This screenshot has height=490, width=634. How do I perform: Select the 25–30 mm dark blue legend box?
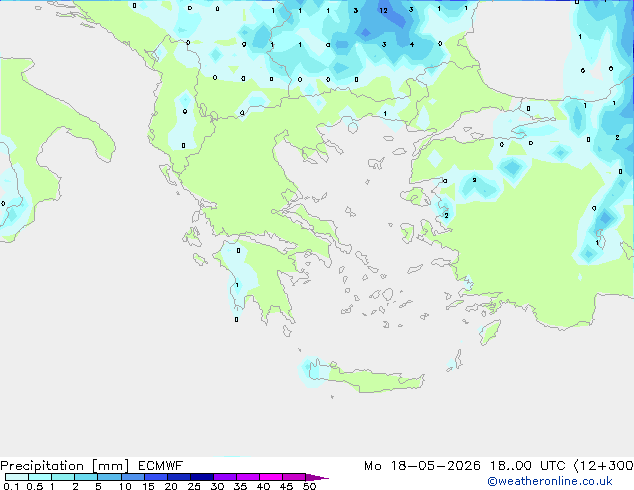pyautogui.click(x=201, y=477)
